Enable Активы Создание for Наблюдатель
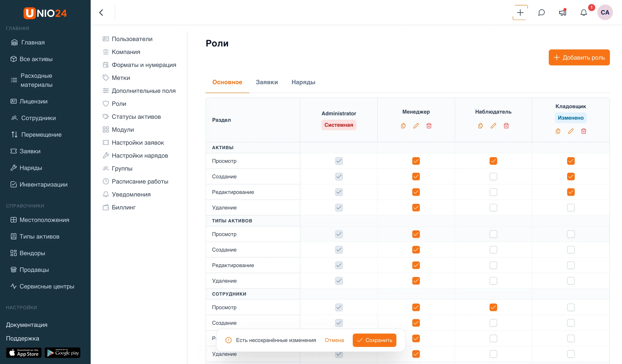The height and width of the screenshot is (364, 622). coord(493,176)
